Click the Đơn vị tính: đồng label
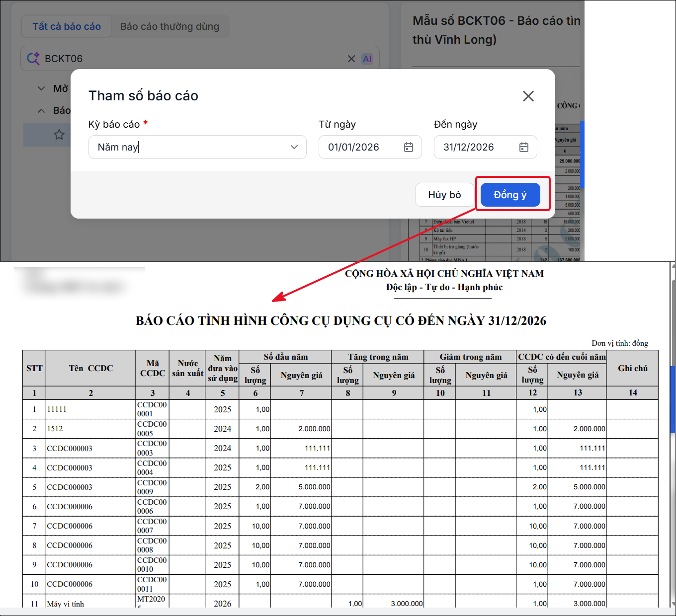 [x=620, y=343]
